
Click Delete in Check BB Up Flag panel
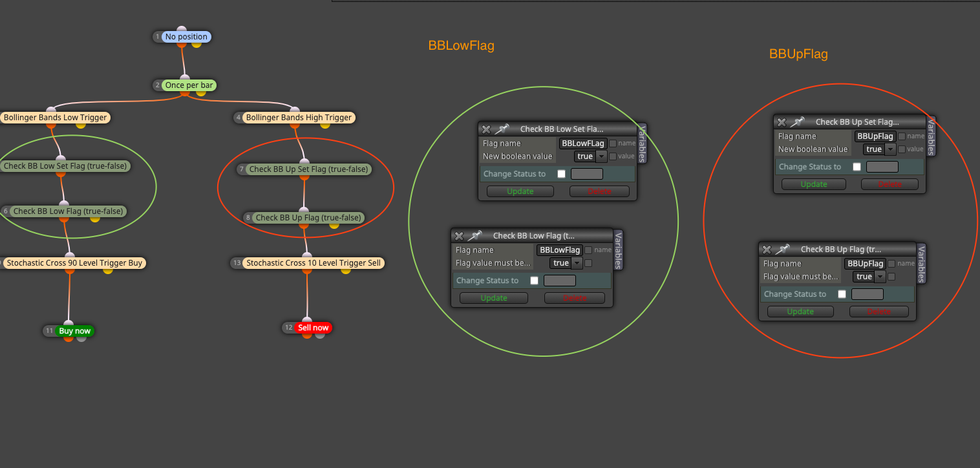point(879,312)
